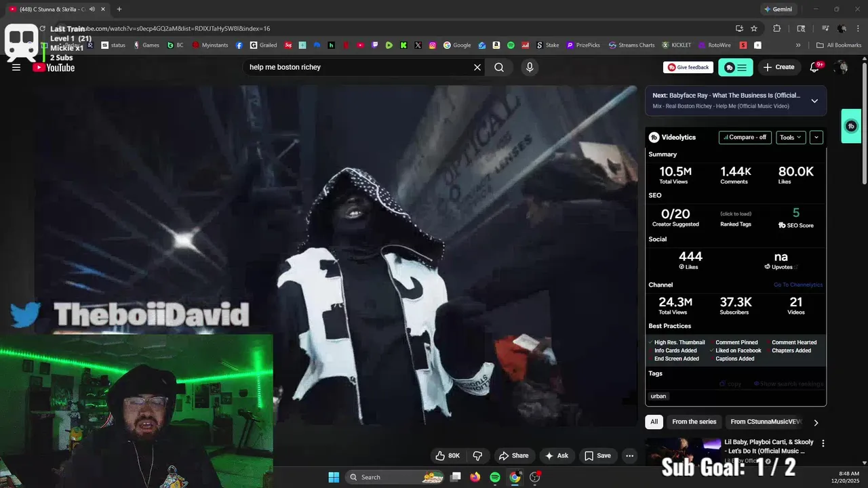868x488 pixels.
Task: Click the magnifier search button
Action: pos(499,67)
